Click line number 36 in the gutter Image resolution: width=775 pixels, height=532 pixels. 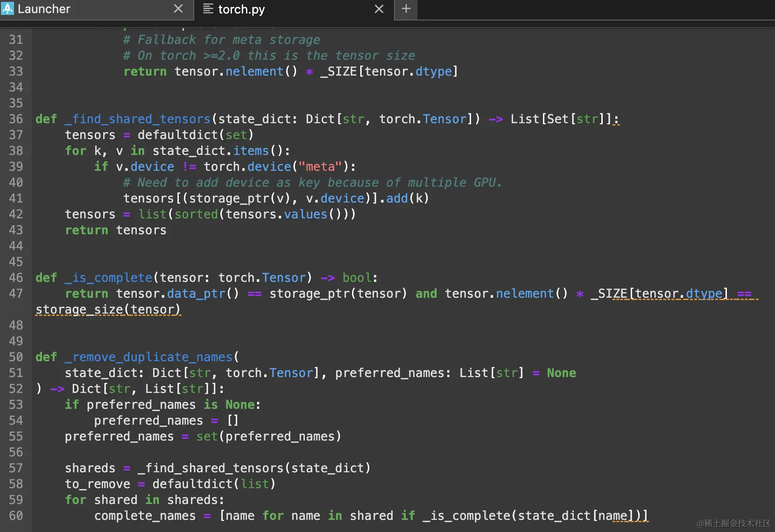(16, 119)
